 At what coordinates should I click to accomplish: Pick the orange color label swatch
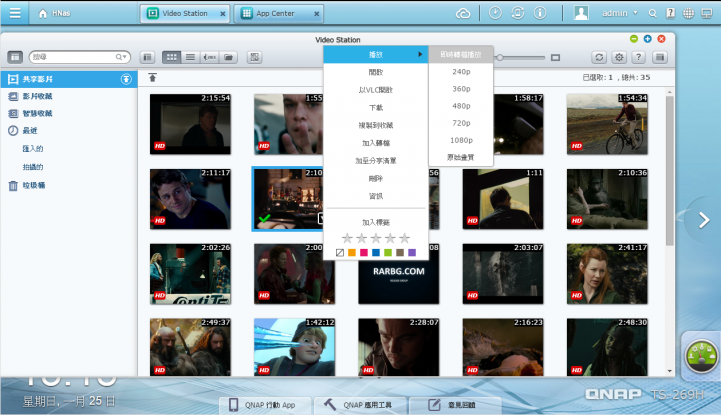click(x=352, y=252)
